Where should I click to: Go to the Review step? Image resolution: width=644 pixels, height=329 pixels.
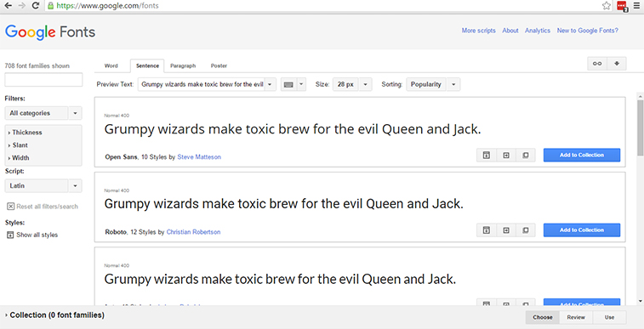point(576,317)
